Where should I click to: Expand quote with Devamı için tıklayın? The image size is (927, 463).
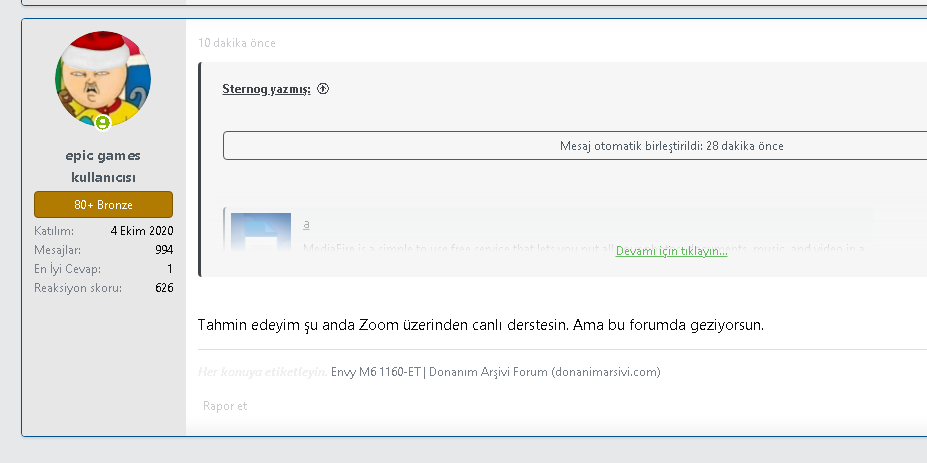click(671, 251)
